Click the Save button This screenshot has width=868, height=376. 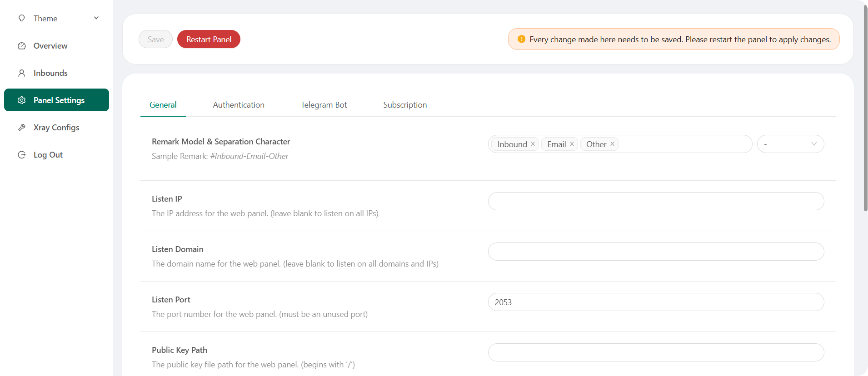point(155,40)
